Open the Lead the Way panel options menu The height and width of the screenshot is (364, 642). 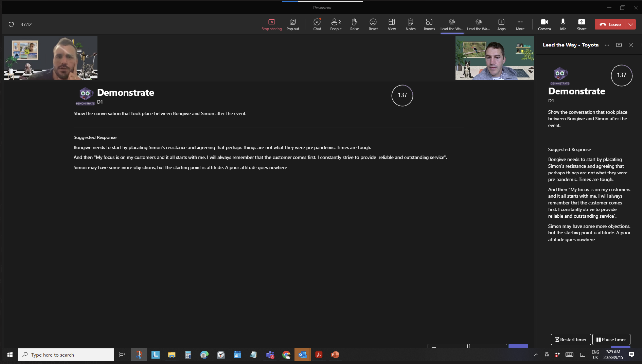coord(607,45)
